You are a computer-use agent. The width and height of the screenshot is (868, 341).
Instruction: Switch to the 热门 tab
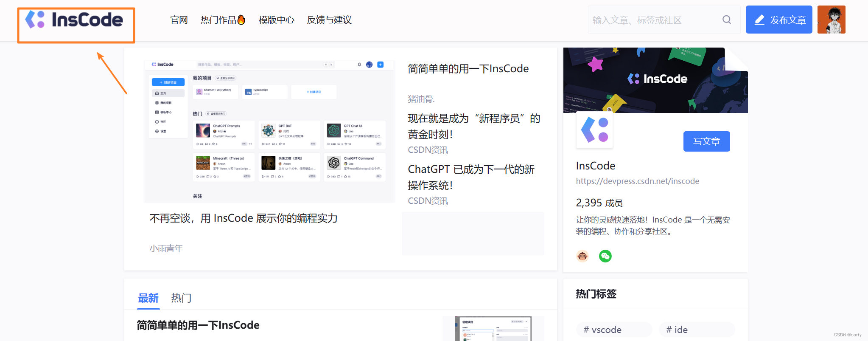[x=181, y=298]
